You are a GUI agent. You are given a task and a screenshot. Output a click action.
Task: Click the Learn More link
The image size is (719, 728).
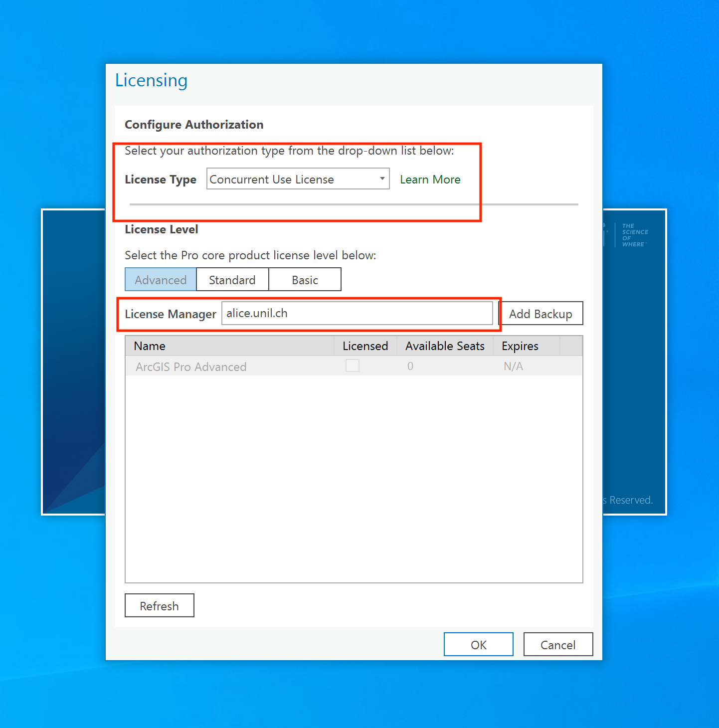[430, 180]
